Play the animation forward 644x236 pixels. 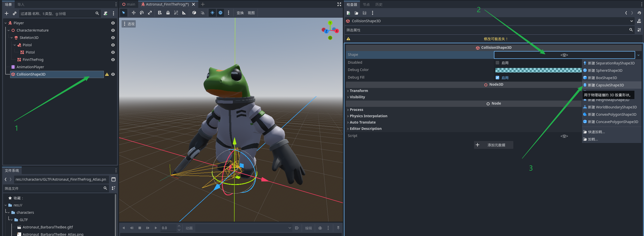[x=156, y=228]
